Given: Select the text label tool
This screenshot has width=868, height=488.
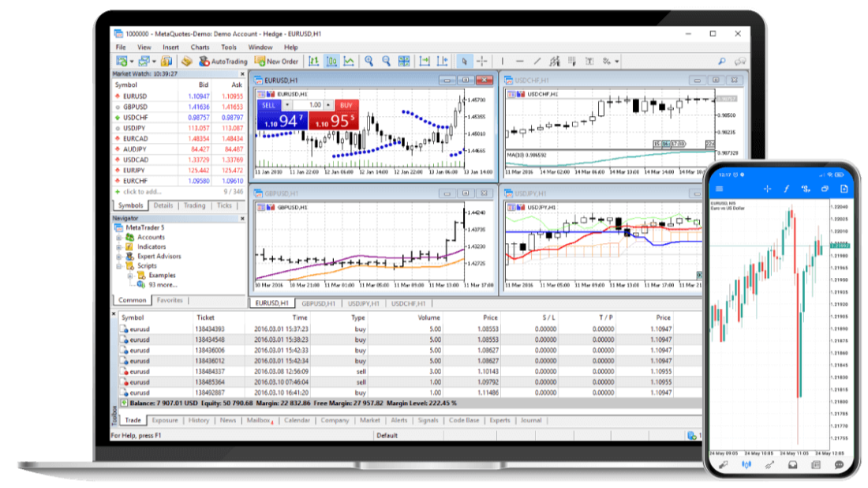Looking at the screenshot, I should click(x=589, y=62).
